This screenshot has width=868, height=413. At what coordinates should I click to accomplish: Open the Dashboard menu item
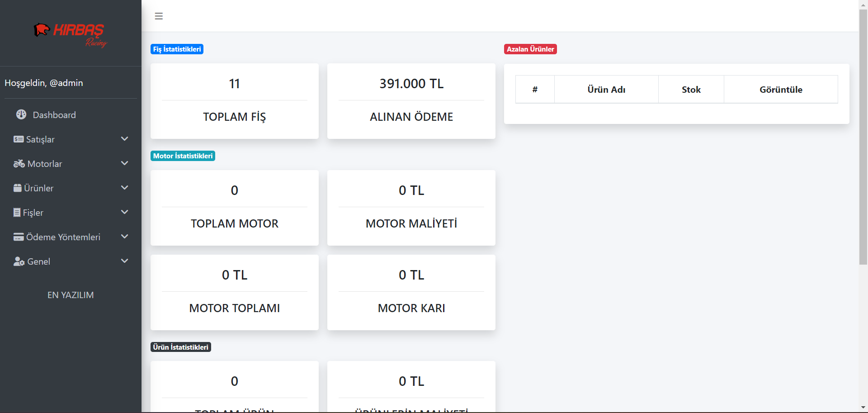click(x=54, y=115)
